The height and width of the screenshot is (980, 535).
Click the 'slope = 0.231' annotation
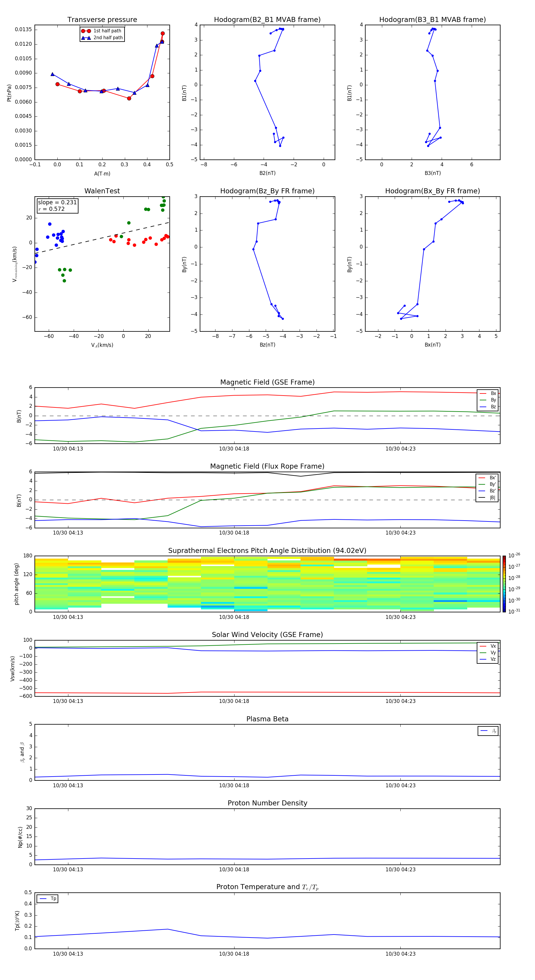coord(57,203)
